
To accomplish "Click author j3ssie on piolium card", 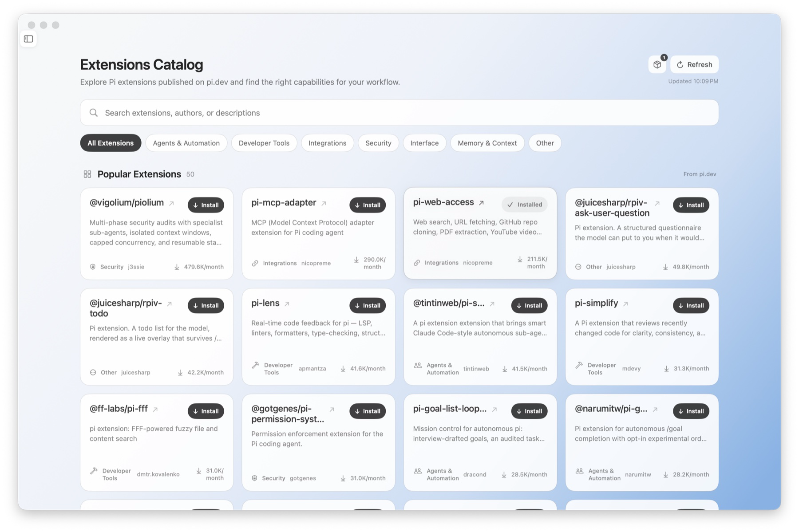I will tap(136, 267).
